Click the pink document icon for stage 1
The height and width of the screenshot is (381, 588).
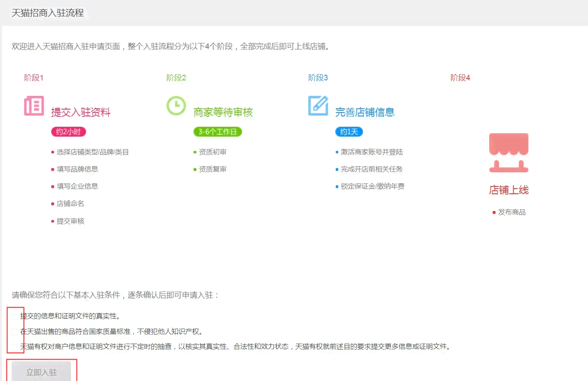coord(34,106)
